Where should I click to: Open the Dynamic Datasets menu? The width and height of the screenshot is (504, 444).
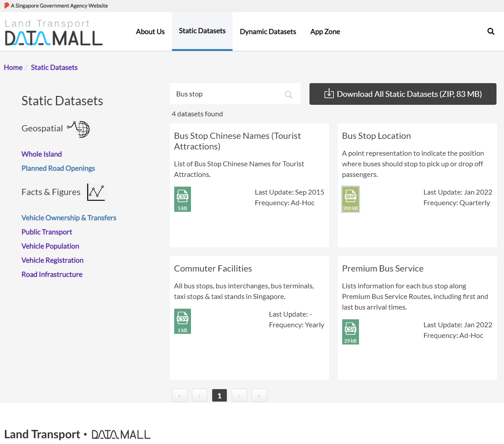click(x=267, y=31)
